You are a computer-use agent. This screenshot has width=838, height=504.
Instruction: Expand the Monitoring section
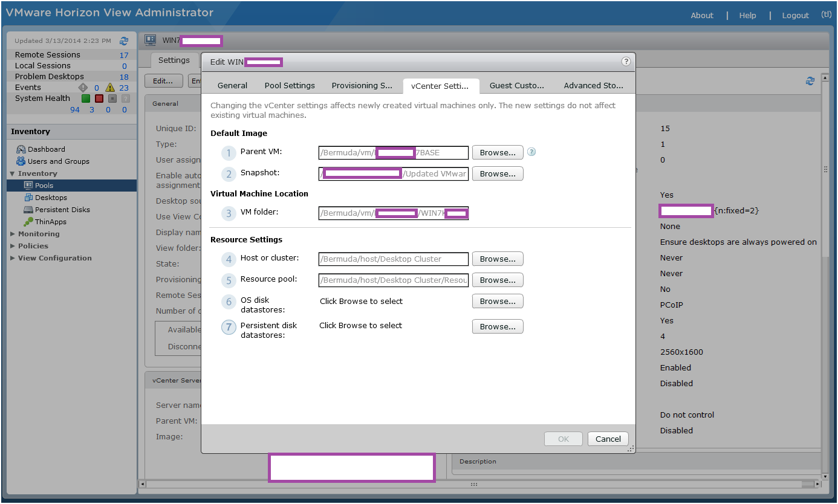pyautogui.click(x=13, y=234)
